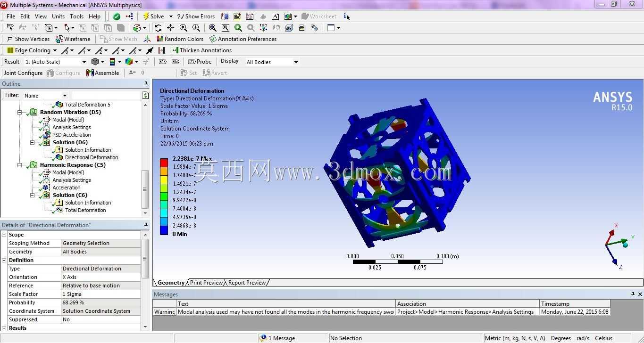Click the Label annotation icon
This screenshot has height=343, width=644.
coord(237,16)
